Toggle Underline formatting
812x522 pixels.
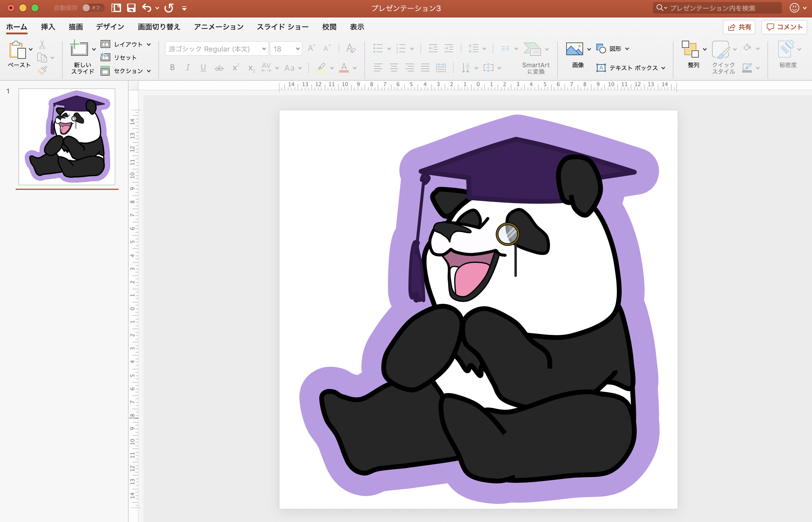coord(203,68)
